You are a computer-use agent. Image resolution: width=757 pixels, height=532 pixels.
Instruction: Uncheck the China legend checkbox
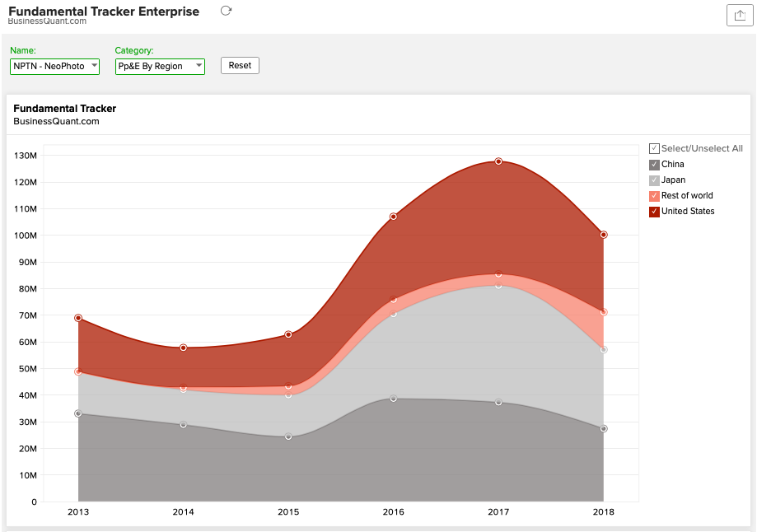(x=654, y=165)
